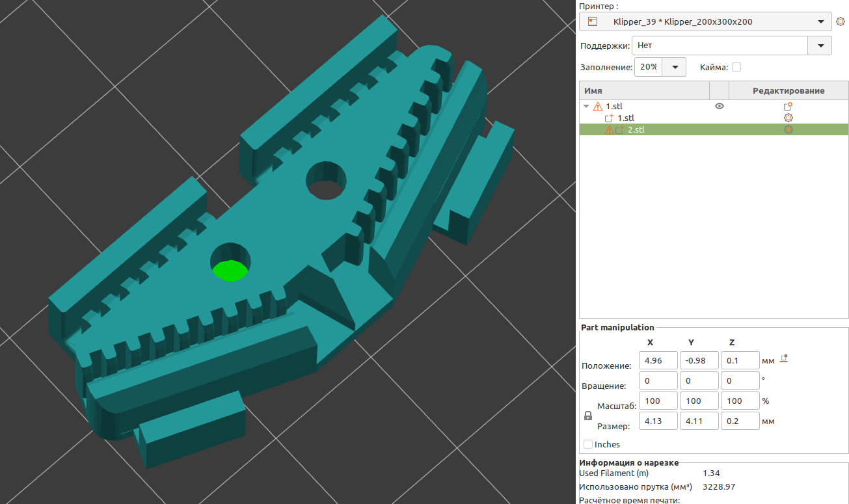Click the add-part icon in parent 1.stl row
Viewport: 849px width, 504px height.
pyautogui.click(x=788, y=106)
